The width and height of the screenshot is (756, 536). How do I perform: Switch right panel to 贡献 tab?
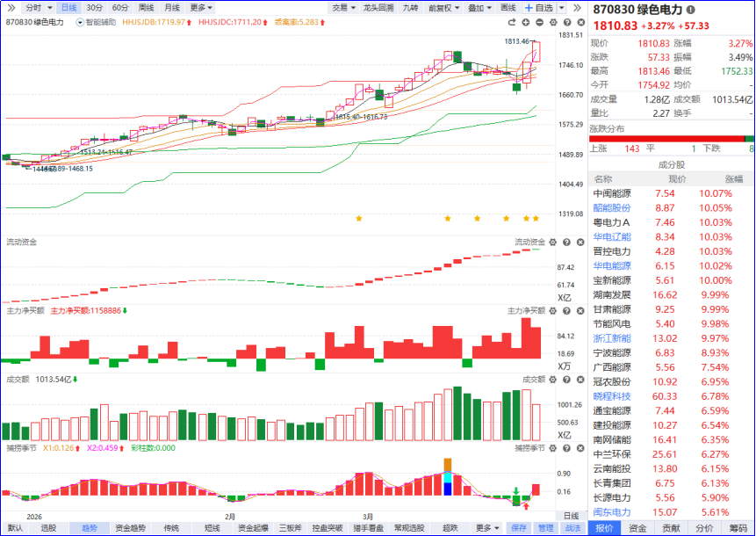[x=671, y=529]
